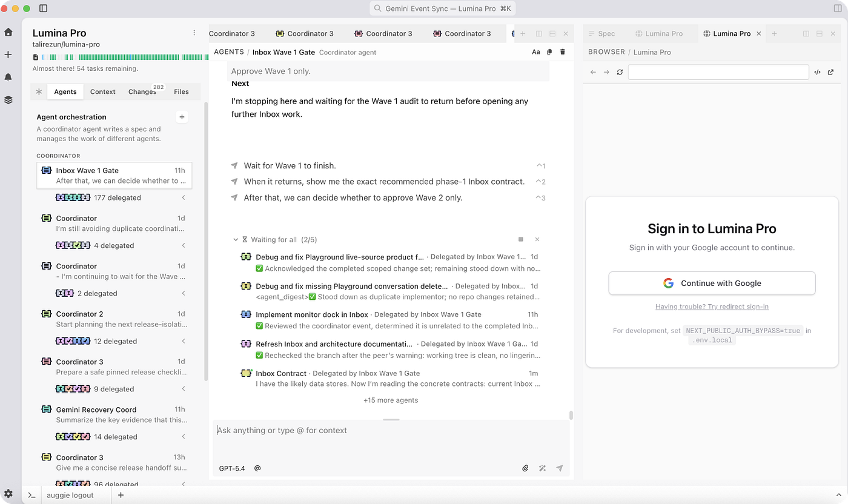
Task: Click Continue with Google
Action: pyautogui.click(x=712, y=283)
